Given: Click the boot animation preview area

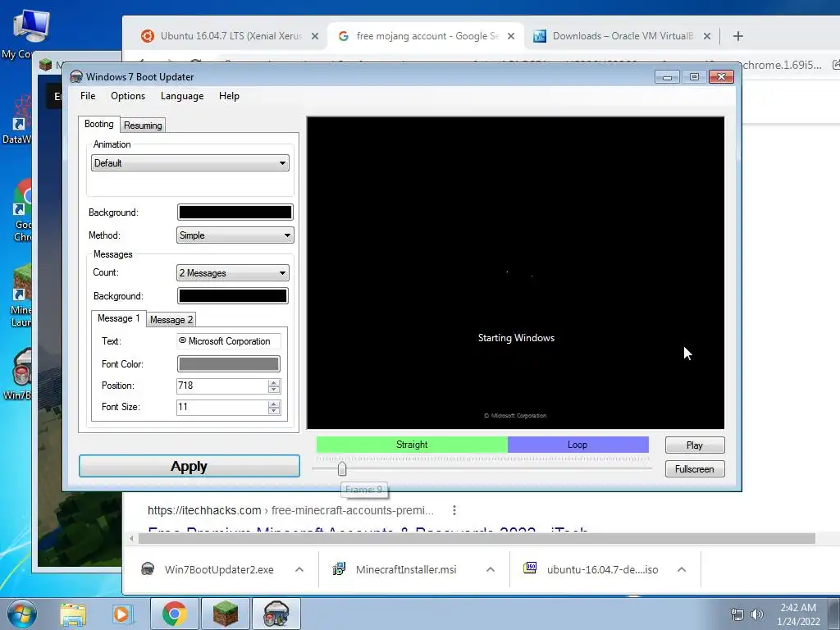Looking at the screenshot, I should 515,272.
